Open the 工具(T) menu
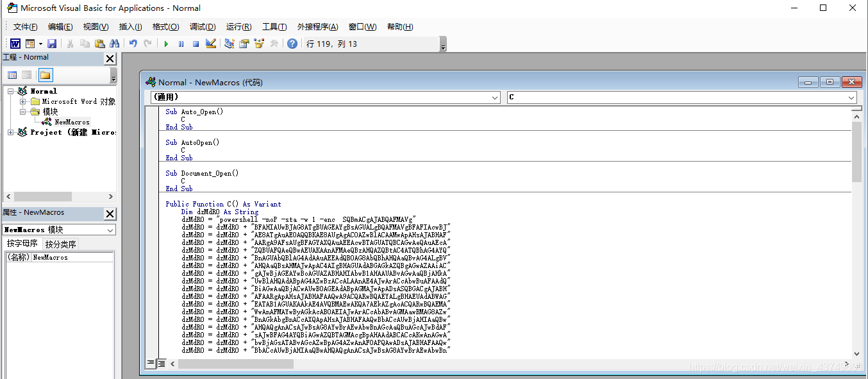Viewport: 868px width, 379px height. point(274,27)
